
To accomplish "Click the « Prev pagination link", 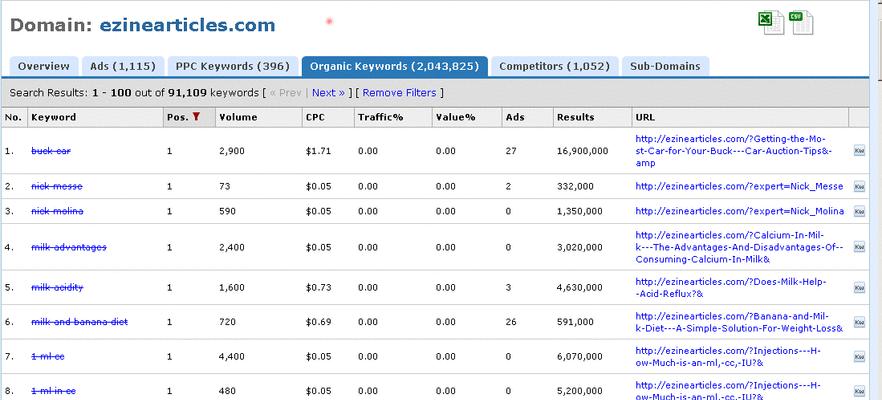I will tap(285, 93).
